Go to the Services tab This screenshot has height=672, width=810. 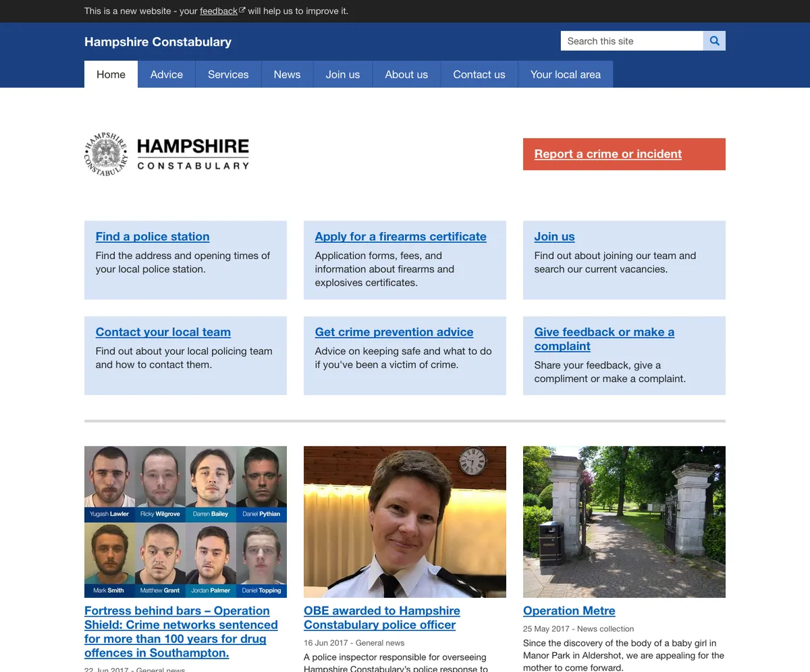pos(228,74)
